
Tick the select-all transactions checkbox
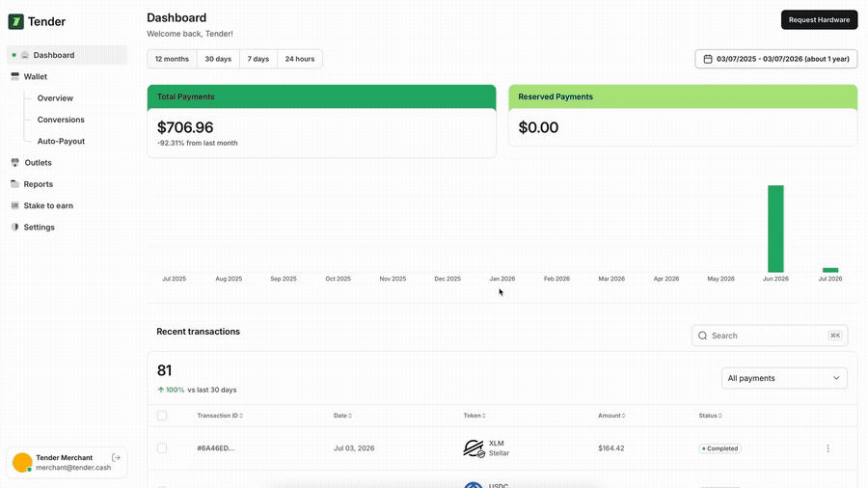(x=162, y=416)
